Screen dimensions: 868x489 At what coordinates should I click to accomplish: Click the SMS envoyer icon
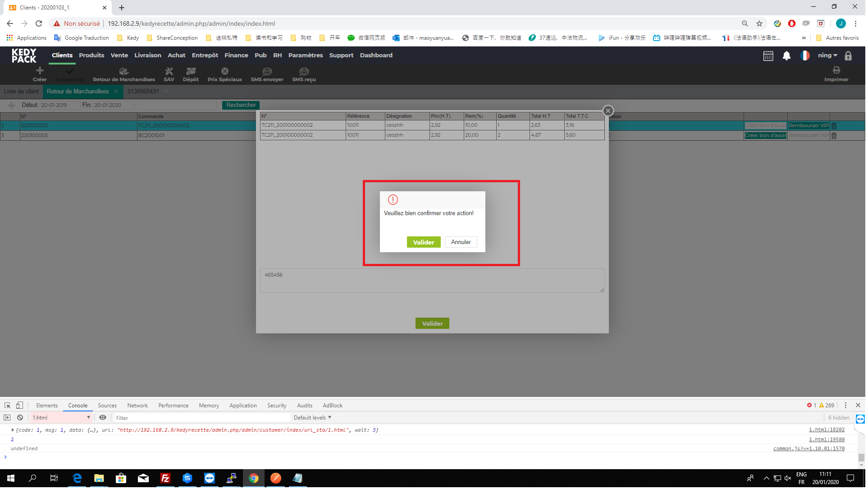pyautogui.click(x=268, y=71)
